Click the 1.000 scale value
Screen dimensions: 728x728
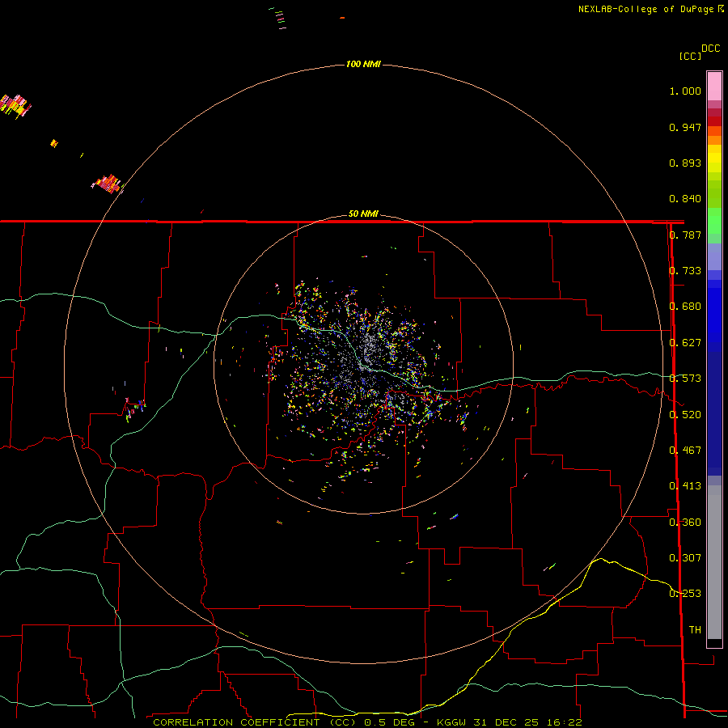coord(685,91)
